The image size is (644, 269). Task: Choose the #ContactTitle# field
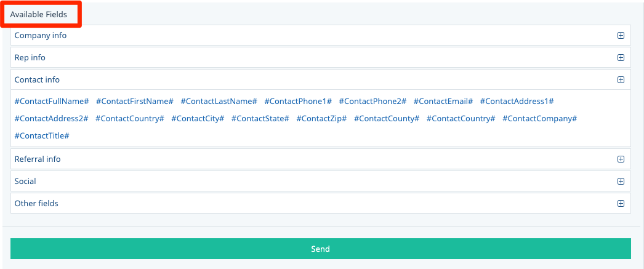point(42,135)
